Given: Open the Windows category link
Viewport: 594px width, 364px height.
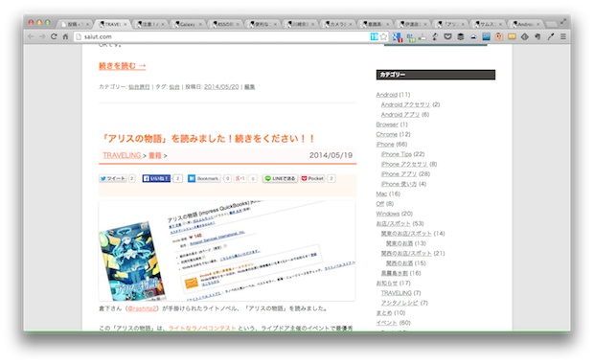Looking at the screenshot, I should tap(388, 214).
